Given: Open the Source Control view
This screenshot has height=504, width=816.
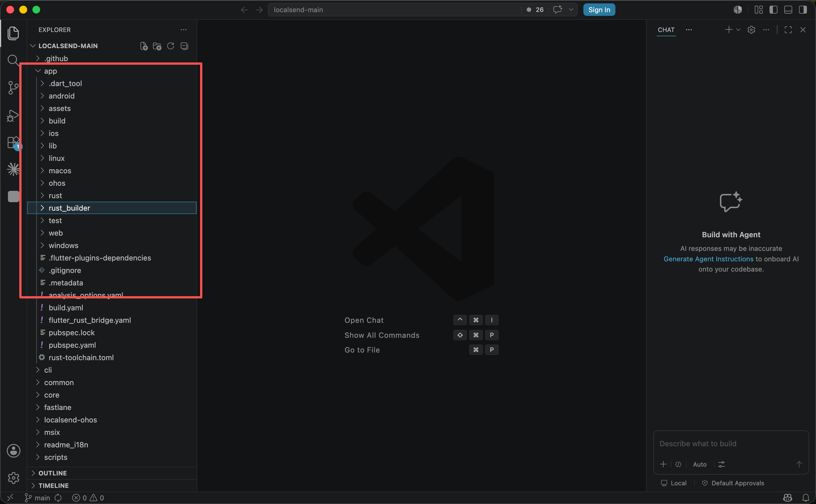Looking at the screenshot, I should tap(13, 88).
